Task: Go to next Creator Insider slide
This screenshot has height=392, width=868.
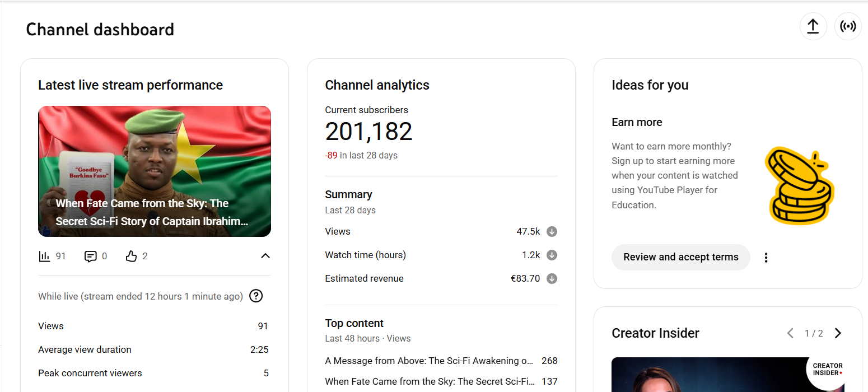Action: [x=838, y=334]
